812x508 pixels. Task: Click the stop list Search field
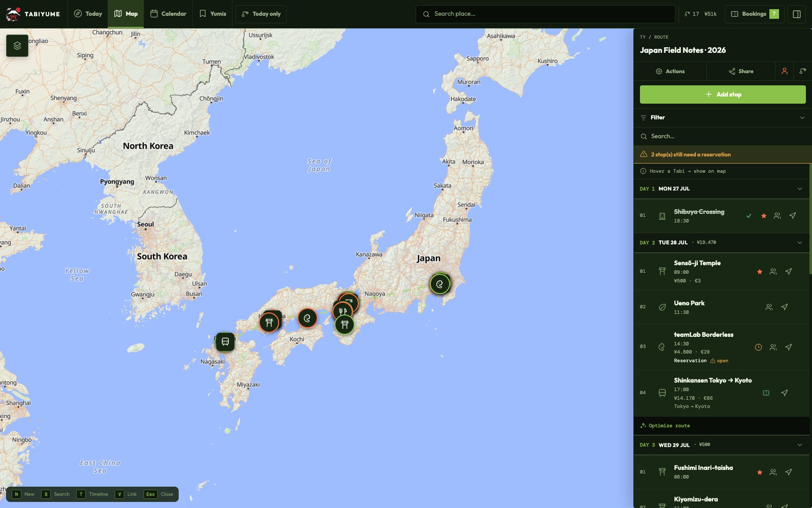723,136
